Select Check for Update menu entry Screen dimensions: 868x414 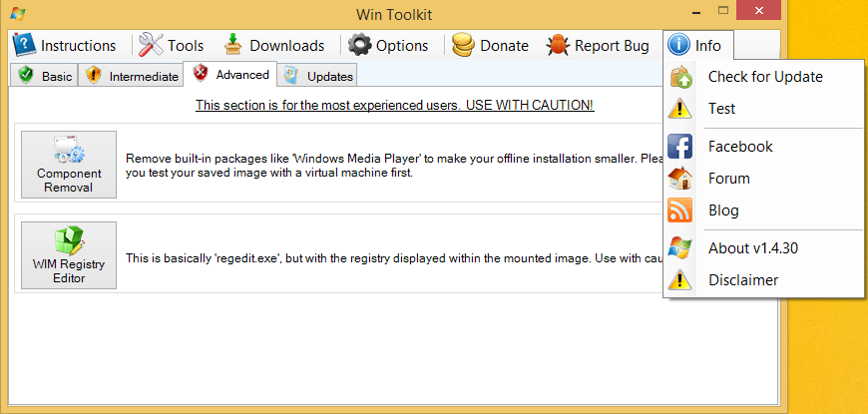tap(764, 77)
